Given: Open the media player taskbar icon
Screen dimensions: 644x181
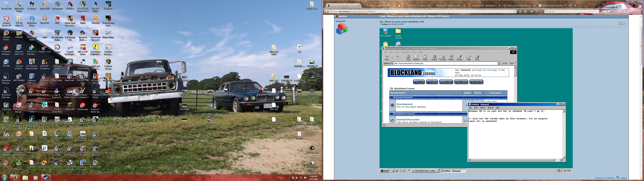Looking at the screenshot, I should coord(35,178).
